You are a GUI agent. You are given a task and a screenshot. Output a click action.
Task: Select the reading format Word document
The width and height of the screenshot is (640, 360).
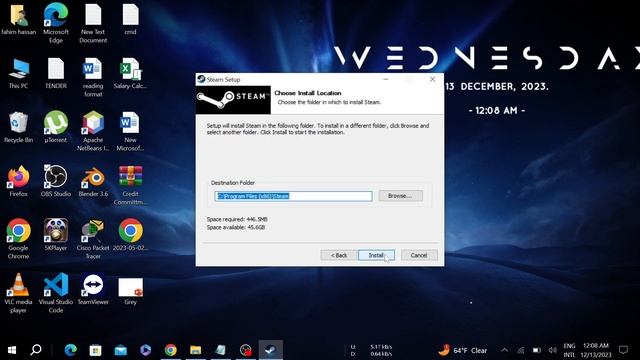click(x=93, y=78)
